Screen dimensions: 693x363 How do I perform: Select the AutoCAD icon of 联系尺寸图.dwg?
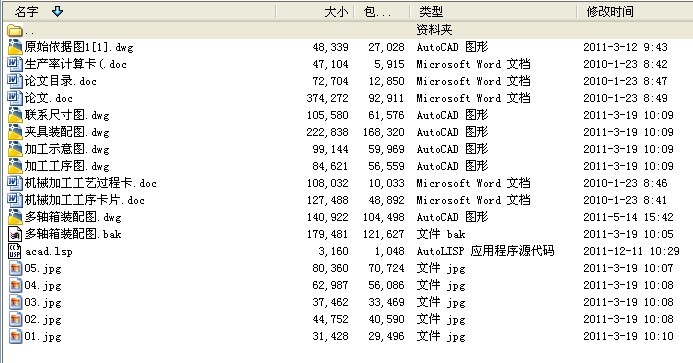pyautogui.click(x=15, y=115)
